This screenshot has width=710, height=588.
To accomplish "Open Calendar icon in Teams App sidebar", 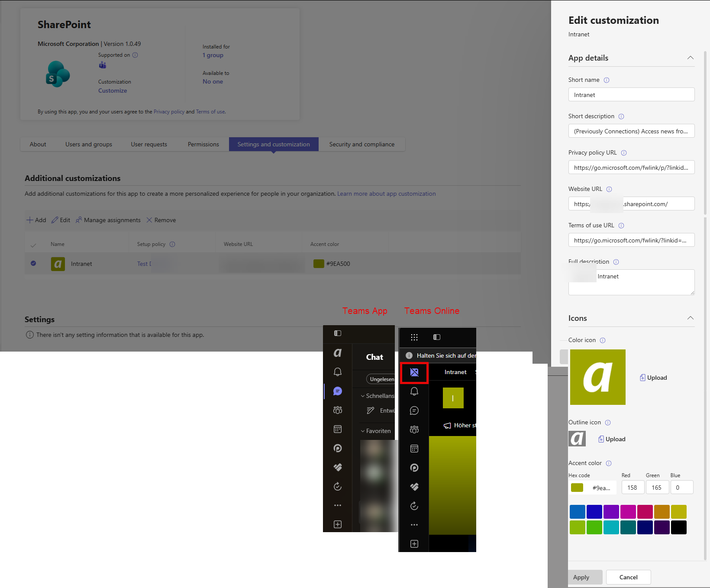I will coord(338,429).
